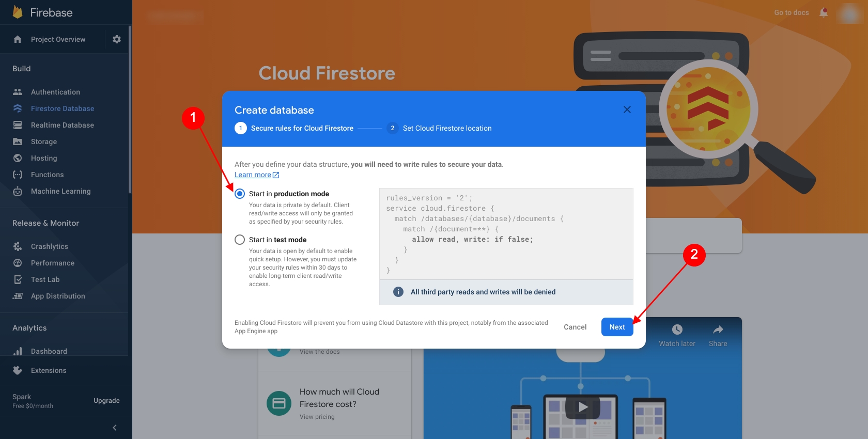Go to Project Overview

point(58,39)
